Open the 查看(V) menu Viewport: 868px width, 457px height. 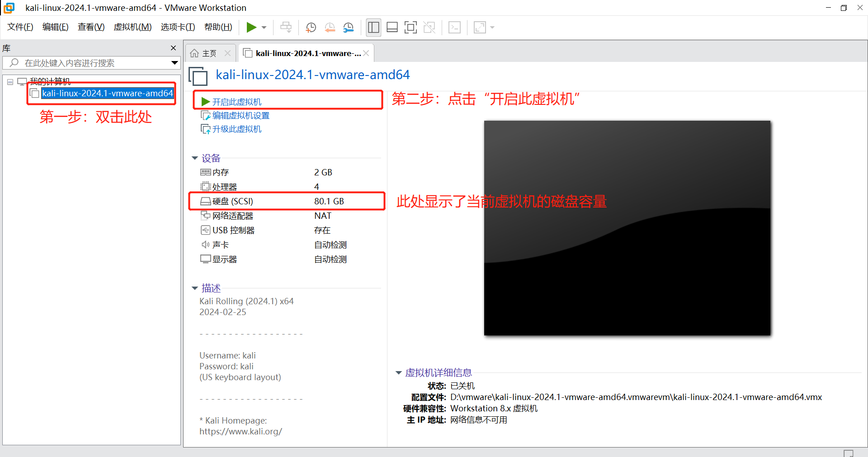click(x=91, y=27)
